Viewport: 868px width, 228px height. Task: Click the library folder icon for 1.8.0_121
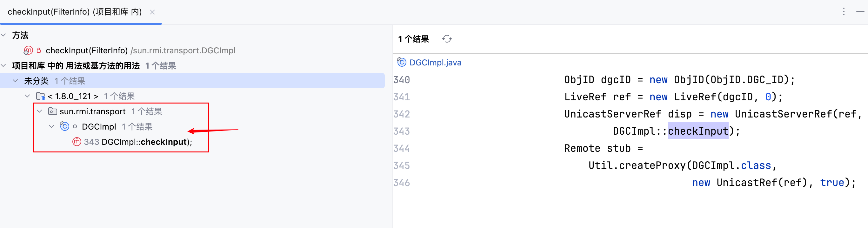[x=40, y=96]
